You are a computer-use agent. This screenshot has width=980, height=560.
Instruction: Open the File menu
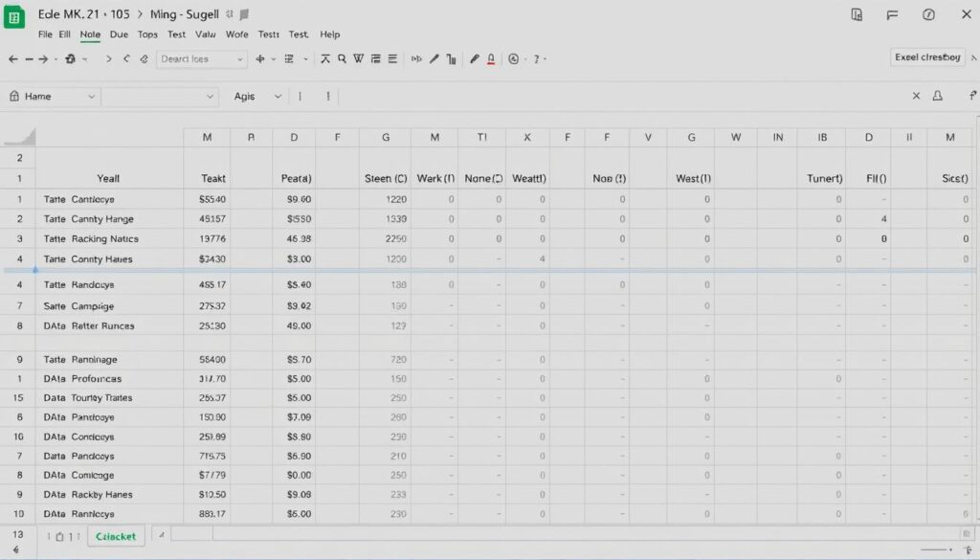pyautogui.click(x=45, y=34)
